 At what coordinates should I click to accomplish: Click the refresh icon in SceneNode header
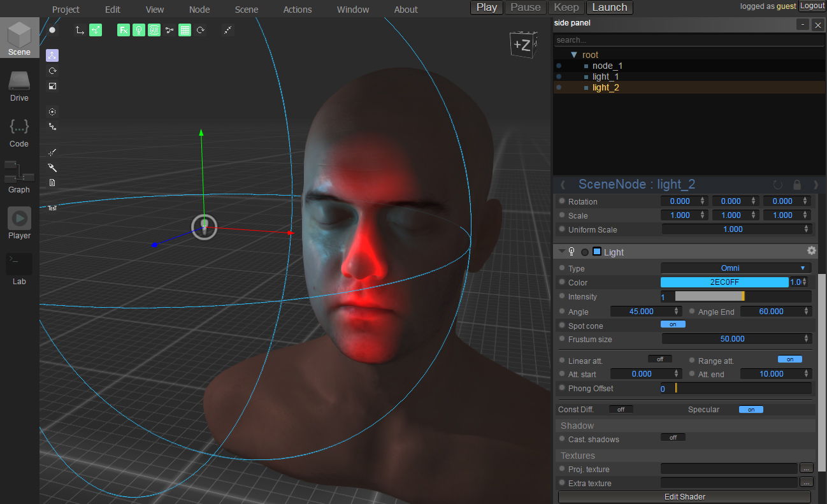coord(777,185)
